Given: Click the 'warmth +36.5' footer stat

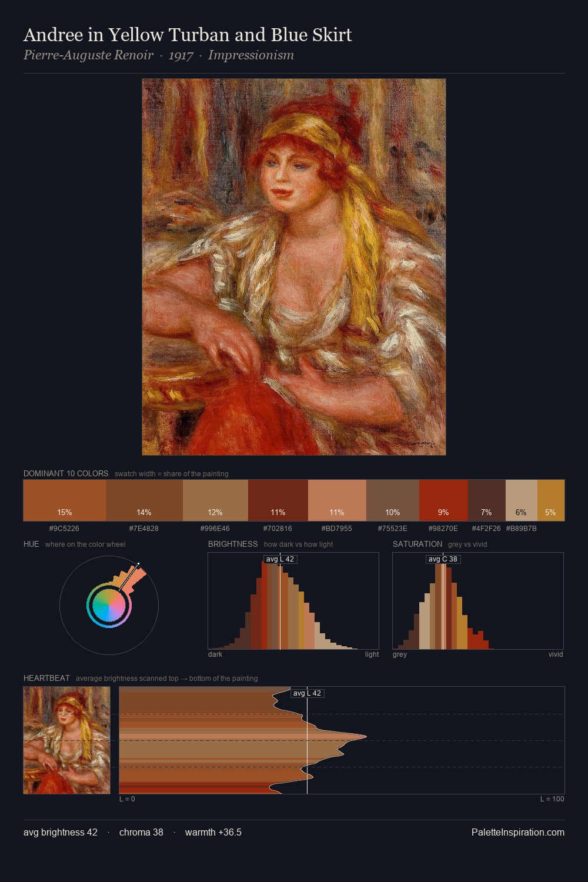Looking at the screenshot, I should point(213,833).
